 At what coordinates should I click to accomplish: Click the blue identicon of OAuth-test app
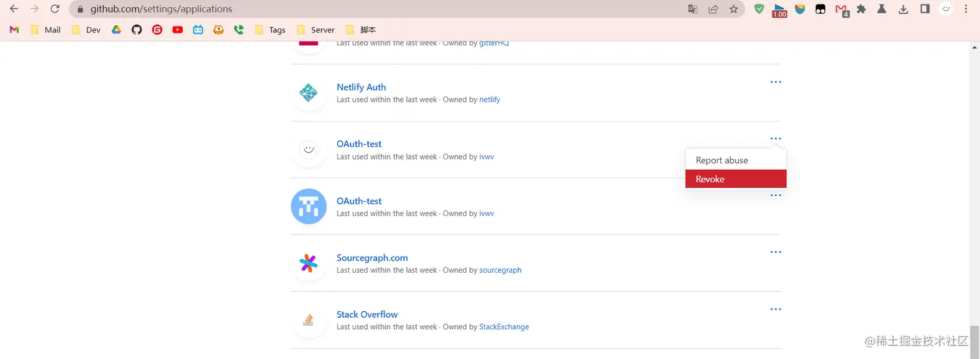309,207
